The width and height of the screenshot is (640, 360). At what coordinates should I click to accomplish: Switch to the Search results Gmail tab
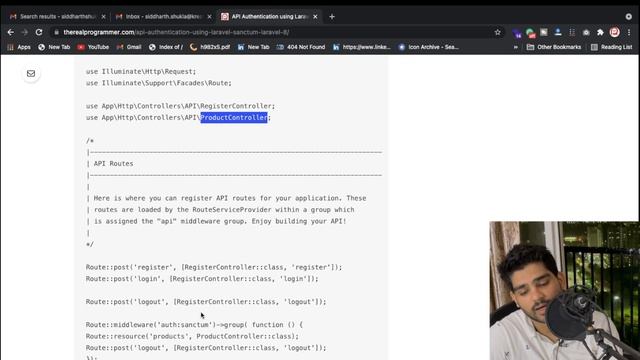coord(57,17)
